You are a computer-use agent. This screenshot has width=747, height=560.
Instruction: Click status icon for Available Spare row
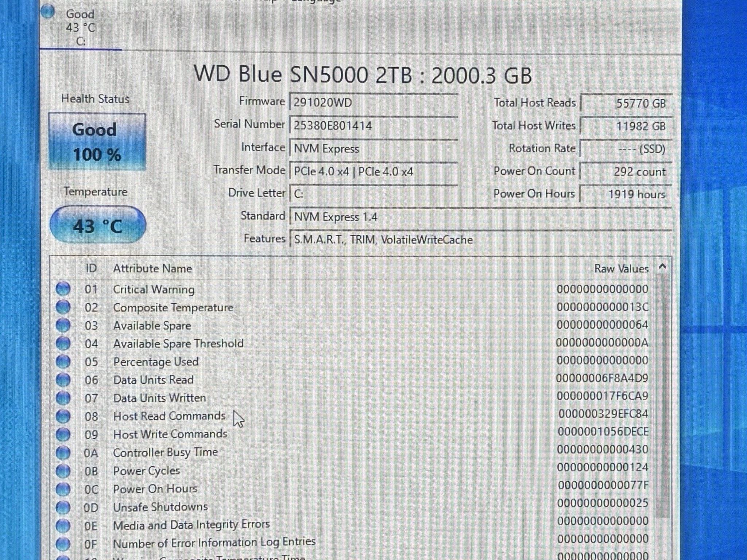pos(63,325)
